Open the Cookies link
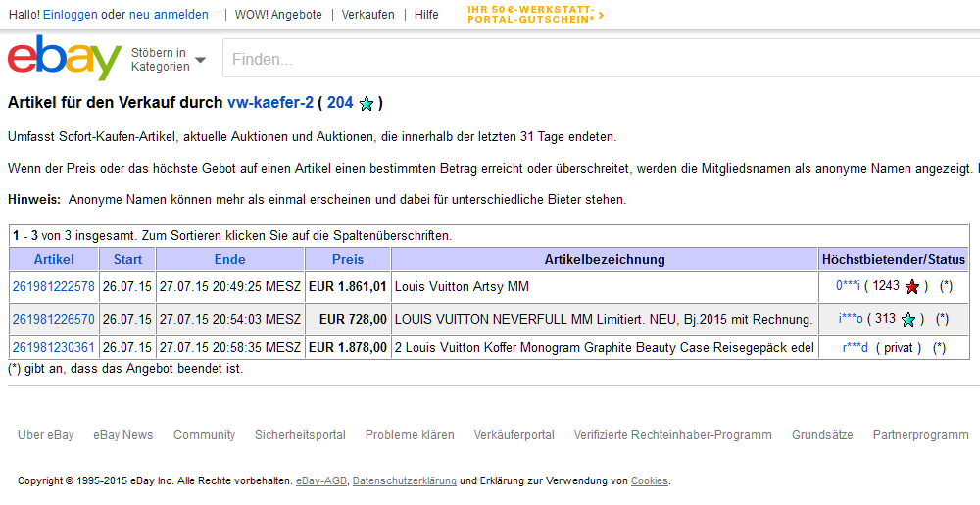The width and height of the screenshot is (980, 505). coord(650,480)
